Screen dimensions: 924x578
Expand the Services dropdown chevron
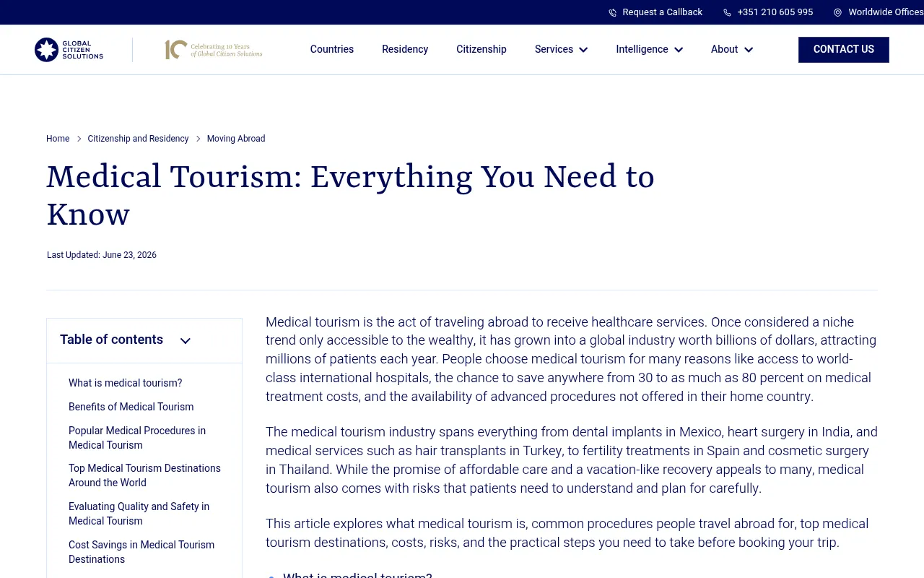click(583, 50)
